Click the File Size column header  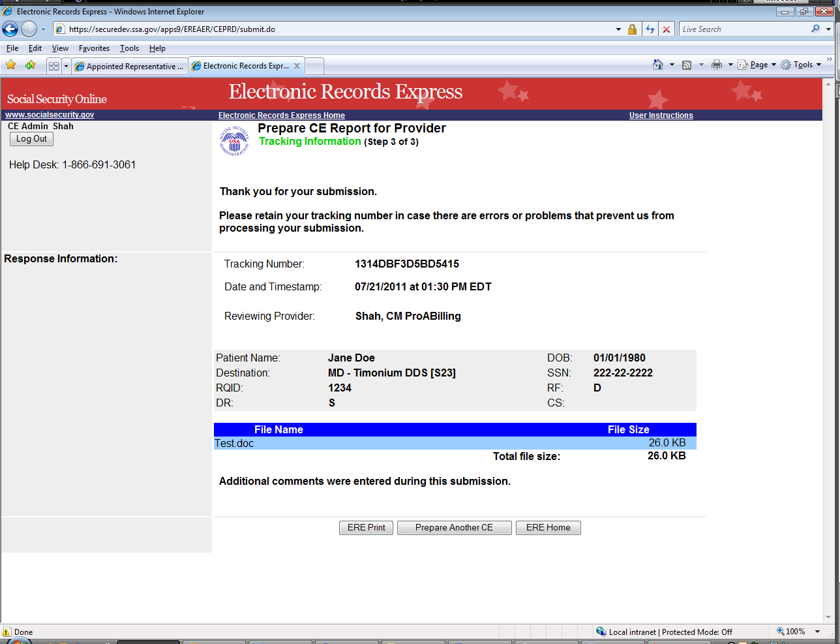629,430
